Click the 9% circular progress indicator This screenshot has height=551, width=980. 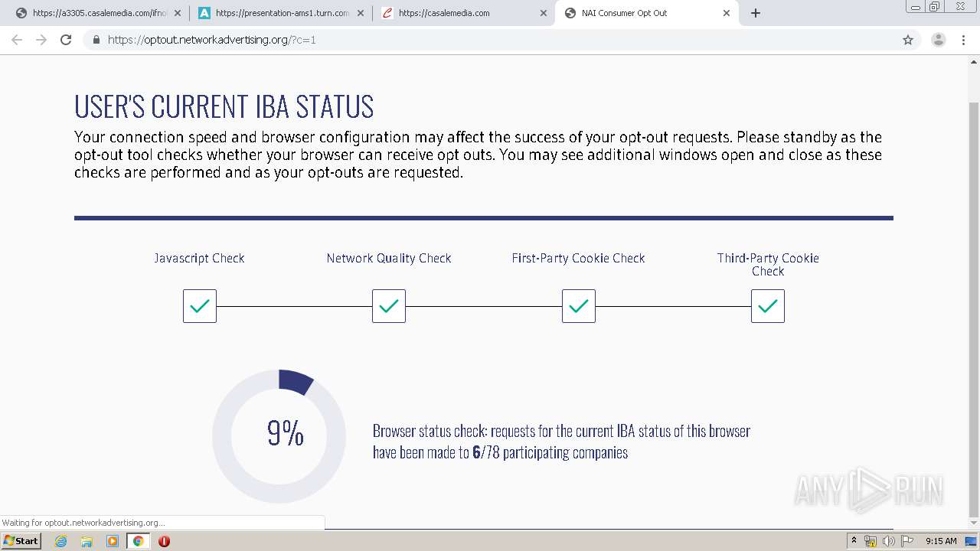coord(279,436)
